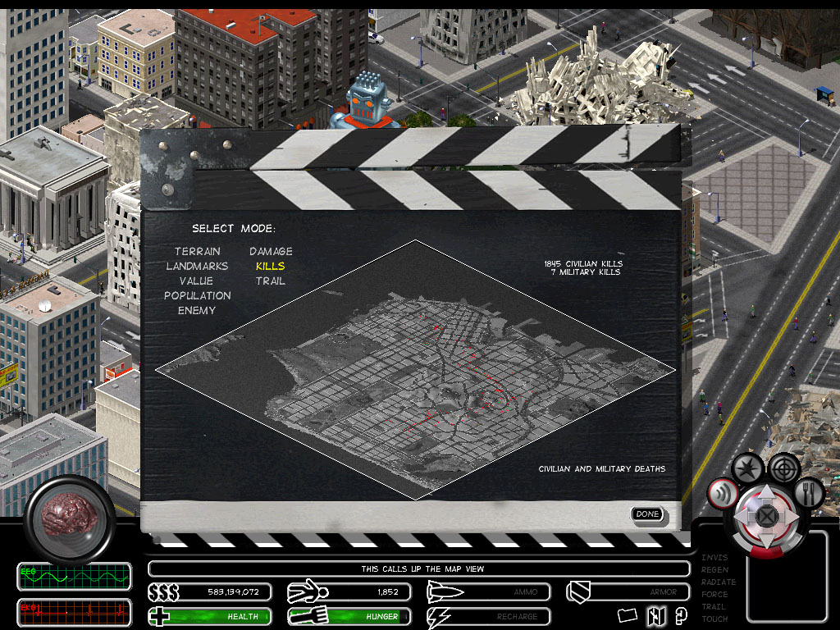This screenshot has width=840, height=630.
Task: Click the shield armor icon
Action: click(578, 592)
